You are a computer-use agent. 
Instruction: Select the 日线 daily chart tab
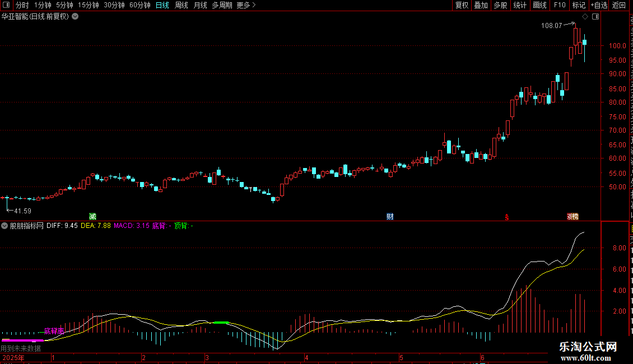point(162,5)
